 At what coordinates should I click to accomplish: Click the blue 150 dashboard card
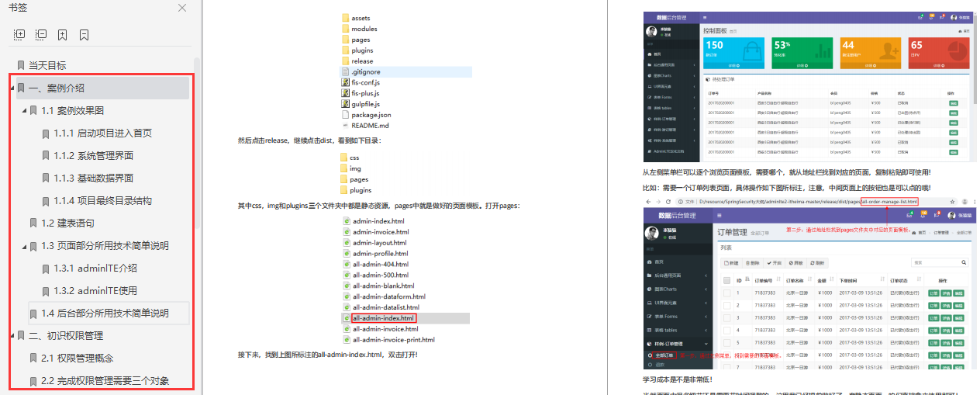734,54
